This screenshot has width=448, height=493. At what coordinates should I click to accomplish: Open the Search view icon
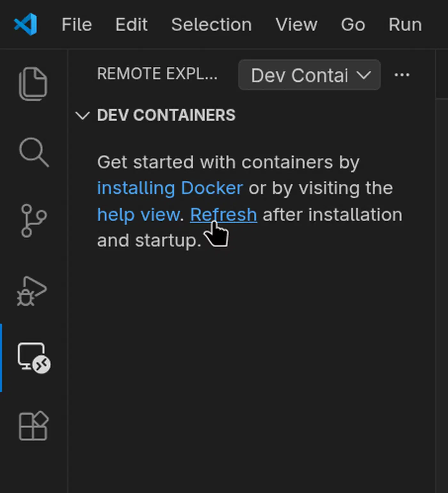(34, 152)
